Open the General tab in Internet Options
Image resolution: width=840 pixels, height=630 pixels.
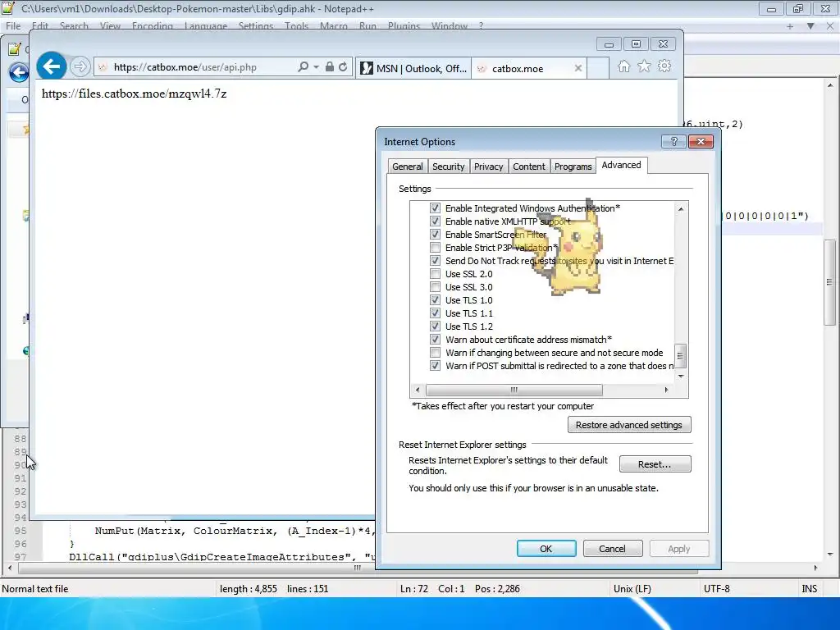click(407, 167)
